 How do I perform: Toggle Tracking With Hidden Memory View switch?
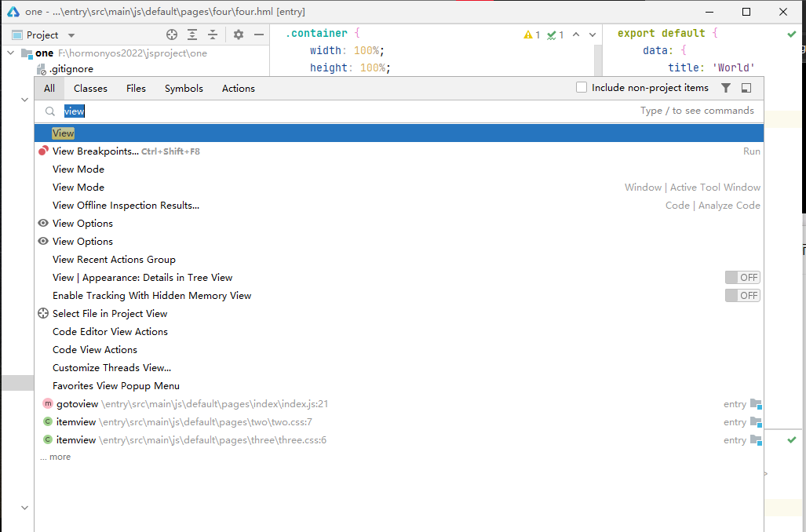pos(742,296)
